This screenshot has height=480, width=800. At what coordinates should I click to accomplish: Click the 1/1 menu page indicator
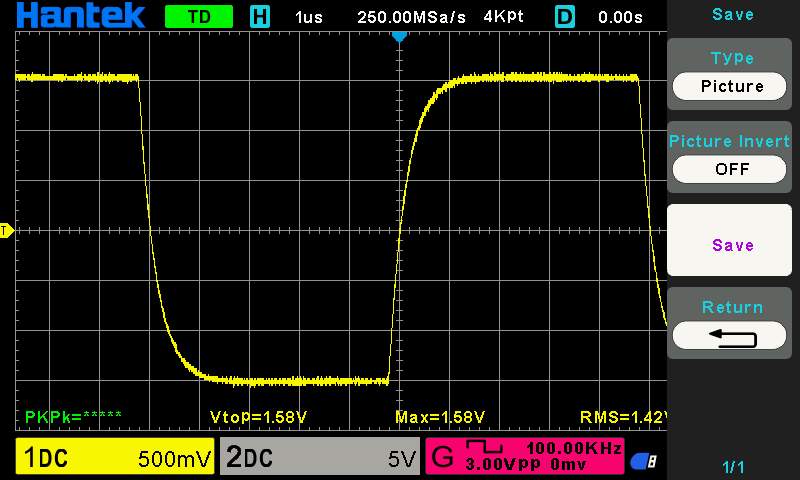click(x=734, y=467)
